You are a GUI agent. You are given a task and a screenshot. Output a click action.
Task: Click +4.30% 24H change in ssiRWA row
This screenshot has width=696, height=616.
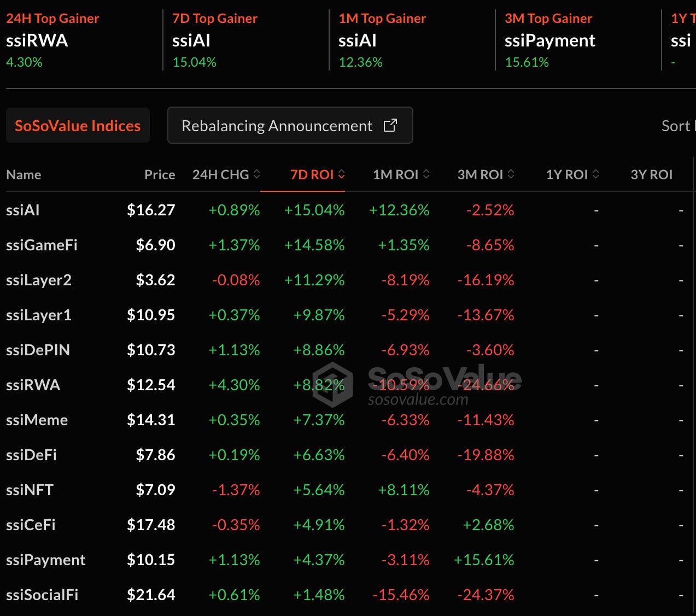(234, 385)
